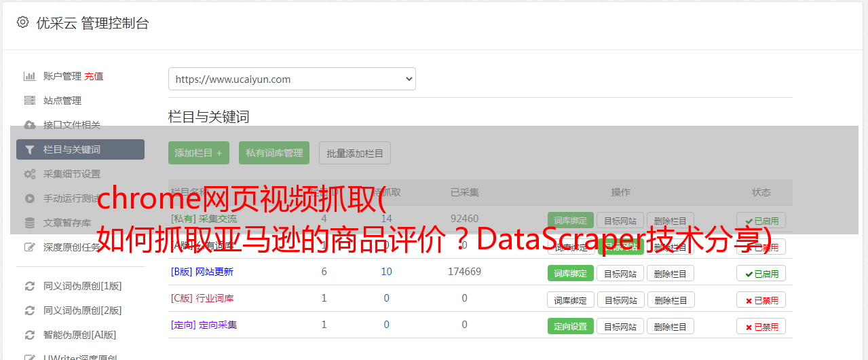
Task: Select 栏目与关键词 in the sidebar
Action: point(80,149)
